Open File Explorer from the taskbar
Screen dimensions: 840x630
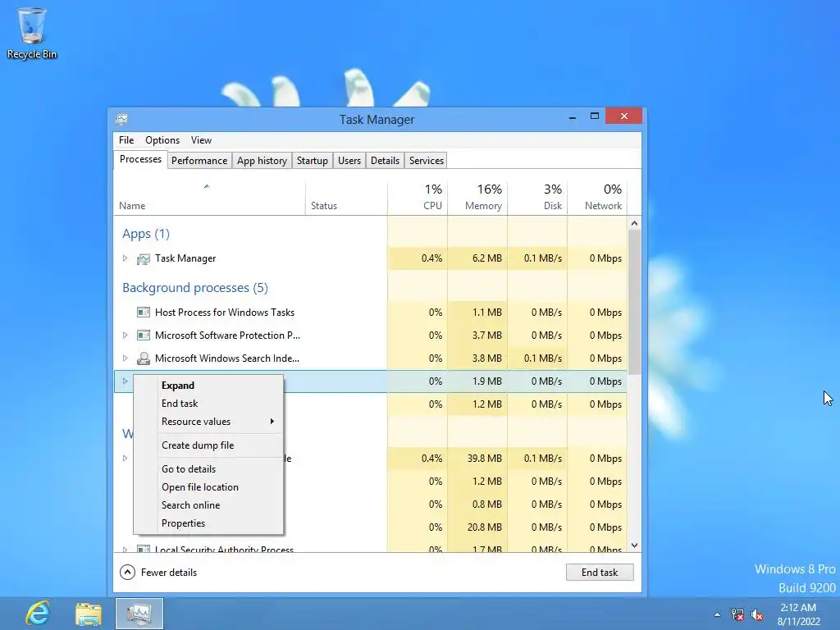coord(89,614)
